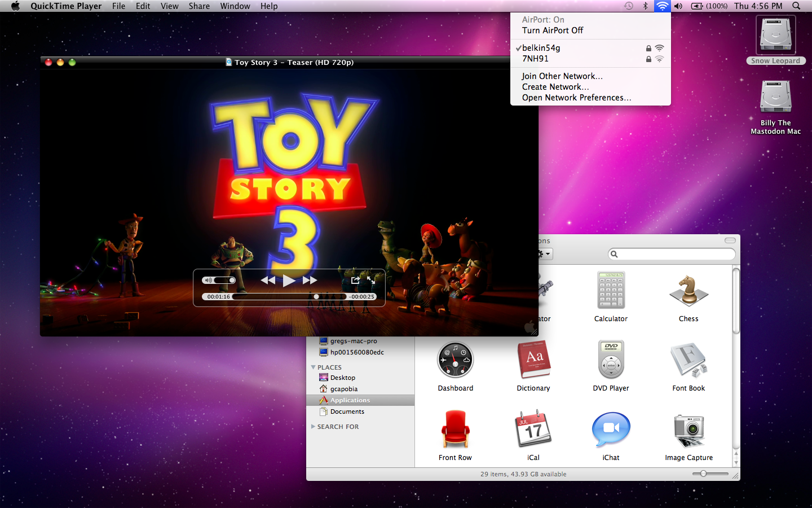Open the Chess app icon
This screenshot has width=812, height=508.
689,290
